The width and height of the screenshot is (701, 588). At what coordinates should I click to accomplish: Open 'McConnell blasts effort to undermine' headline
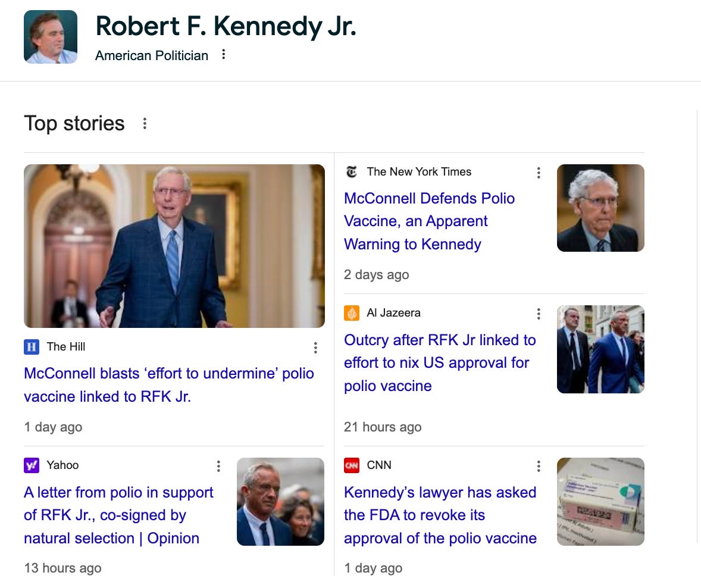tap(169, 384)
